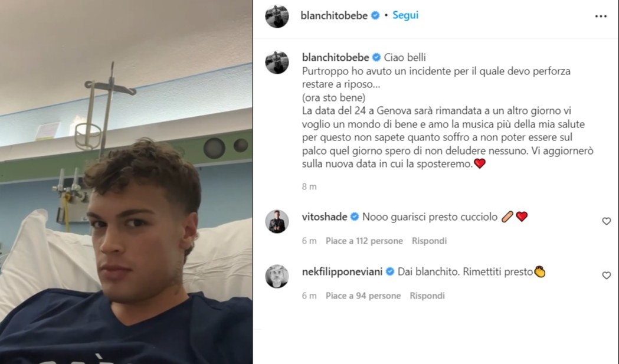Like nekfilipponeviani's comment with heart icon
Image resolution: width=619 pixels, height=364 pixels.
pos(607,275)
